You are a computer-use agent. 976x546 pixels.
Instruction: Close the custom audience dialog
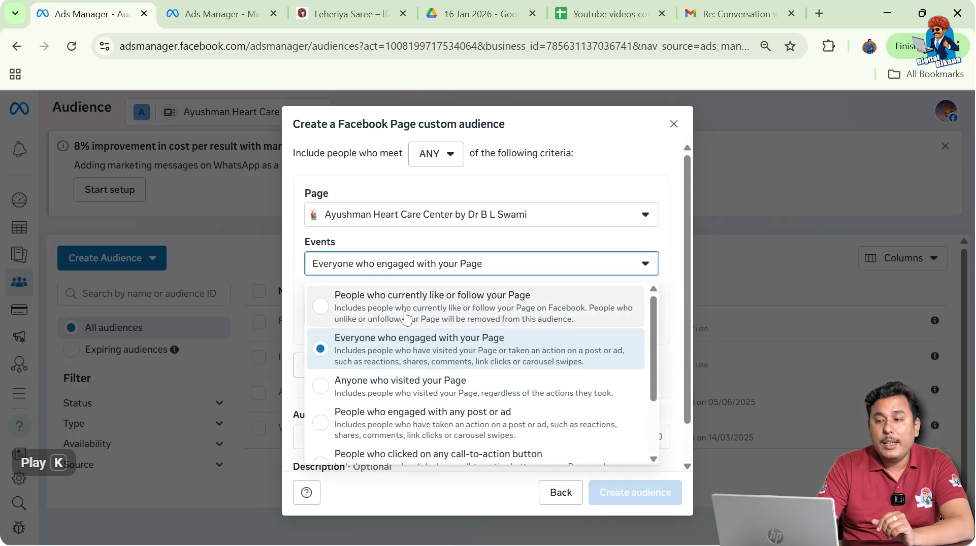pos(673,124)
